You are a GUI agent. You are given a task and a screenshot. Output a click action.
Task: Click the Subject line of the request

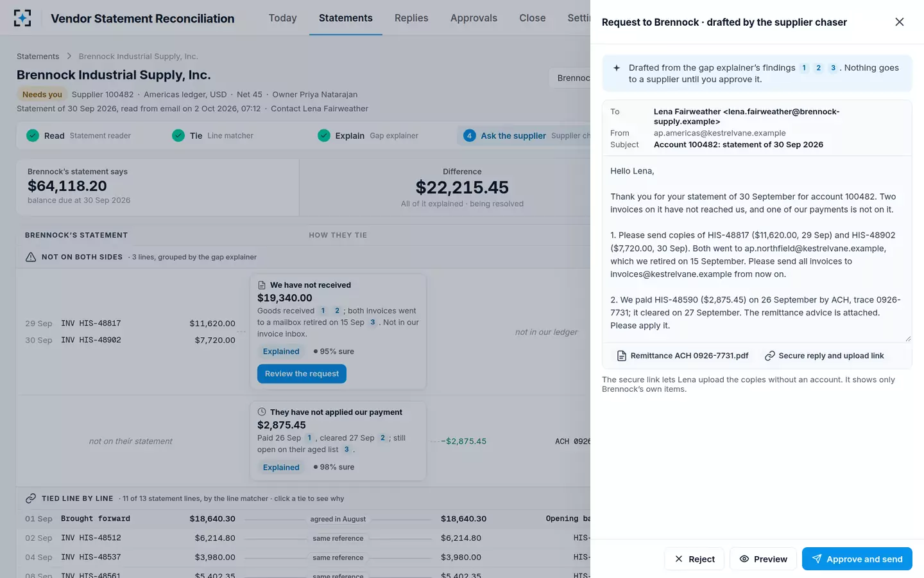coord(738,144)
